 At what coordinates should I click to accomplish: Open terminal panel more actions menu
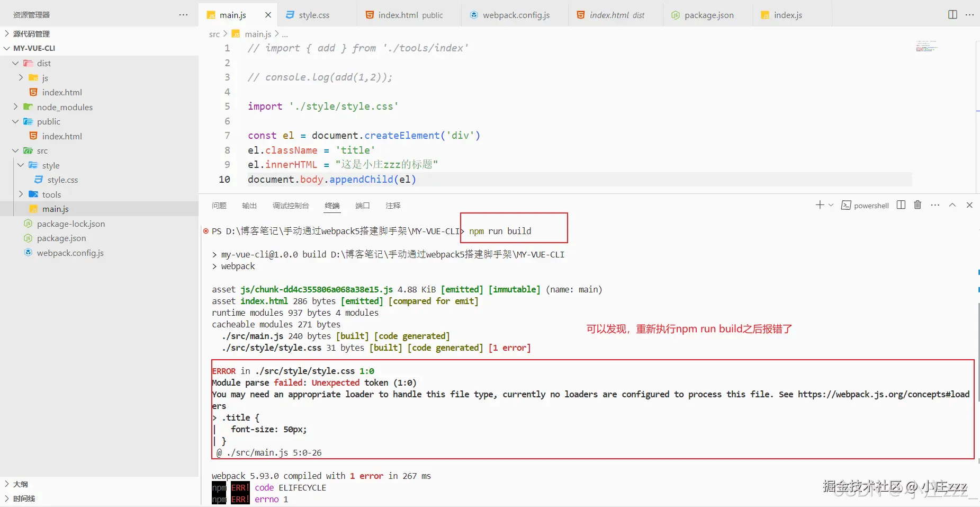[x=935, y=205]
